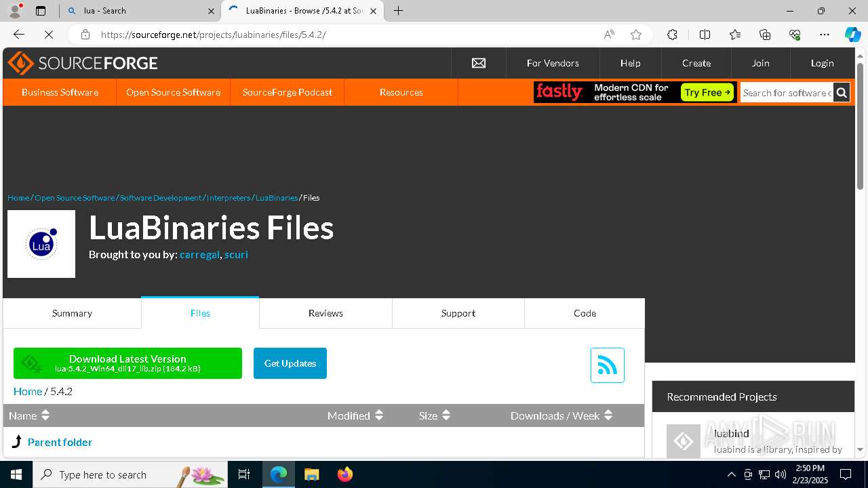The width and height of the screenshot is (868, 488).
Task: Open Copilot sidebar icon
Action: tap(852, 35)
